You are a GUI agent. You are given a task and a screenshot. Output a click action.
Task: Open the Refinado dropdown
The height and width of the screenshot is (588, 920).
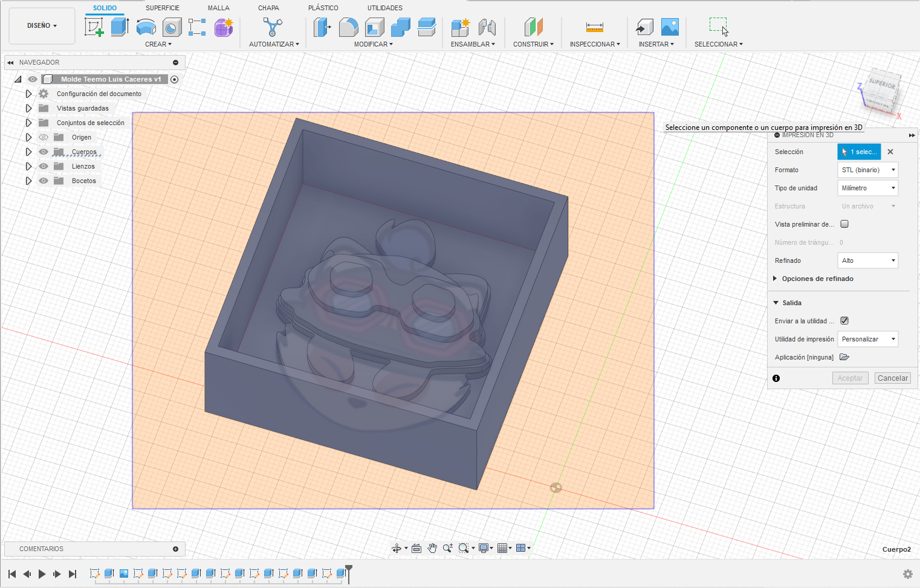point(867,260)
